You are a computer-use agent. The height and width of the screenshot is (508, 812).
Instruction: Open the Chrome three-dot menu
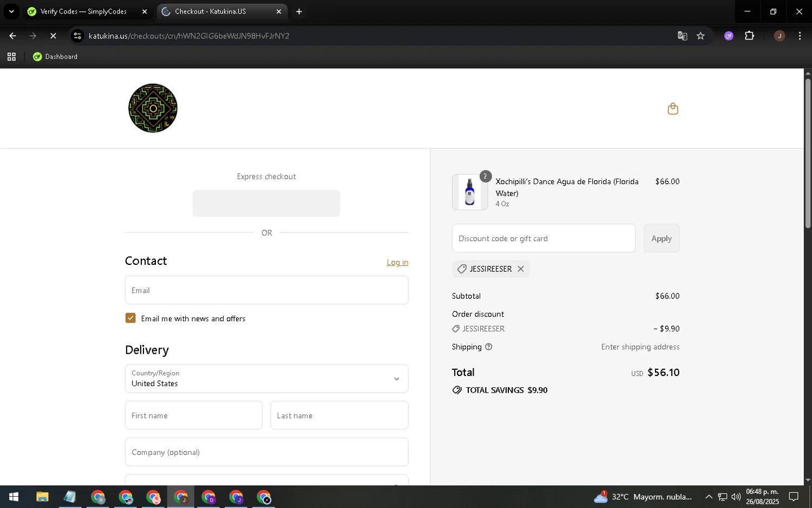pyautogui.click(x=800, y=36)
